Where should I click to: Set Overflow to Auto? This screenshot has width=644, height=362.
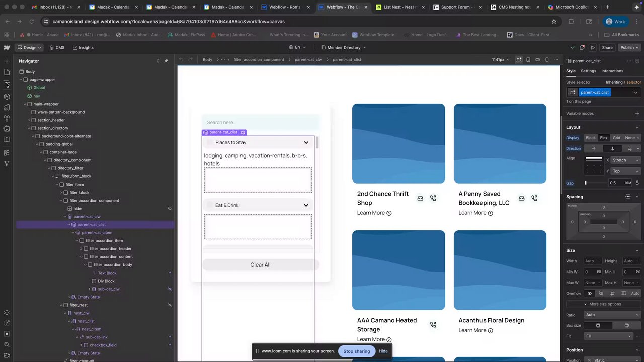coord(635,294)
